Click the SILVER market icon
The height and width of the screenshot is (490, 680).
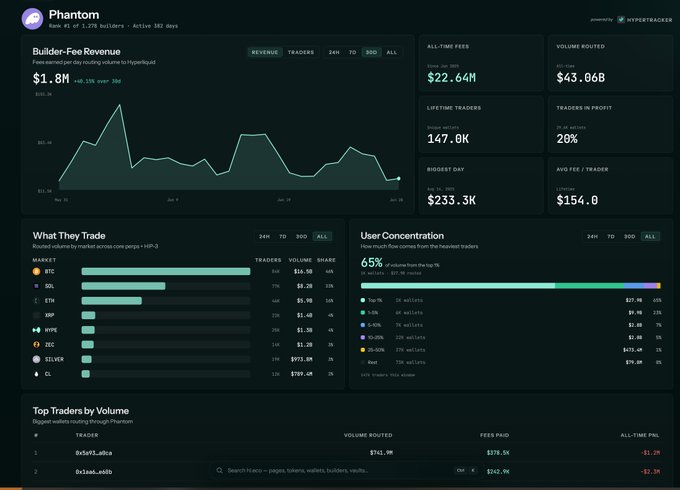(x=36, y=359)
